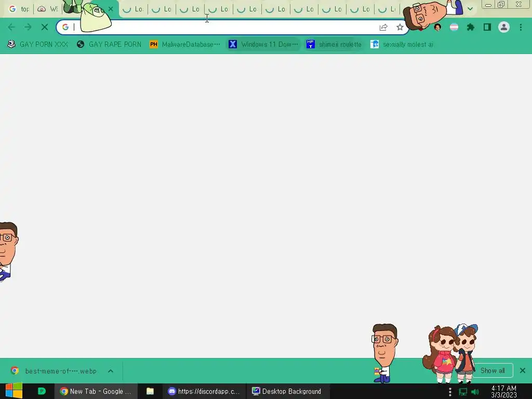Image resolution: width=532 pixels, height=399 pixels.
Task: Switch to the Discord taskbar window
Action: point(204,391)
